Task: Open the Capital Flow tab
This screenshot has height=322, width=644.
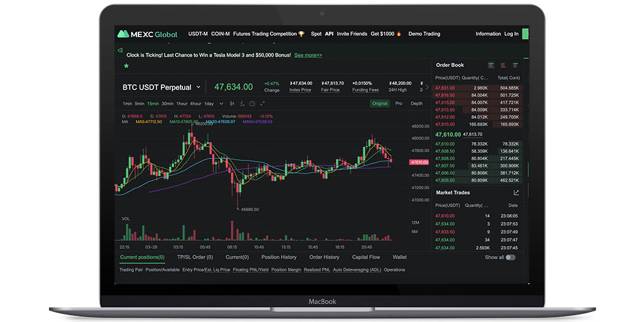Action: coord(366,257)
